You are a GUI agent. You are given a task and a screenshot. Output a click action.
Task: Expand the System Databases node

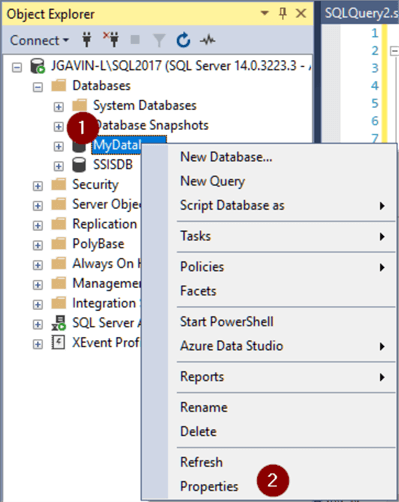point(58,107)
